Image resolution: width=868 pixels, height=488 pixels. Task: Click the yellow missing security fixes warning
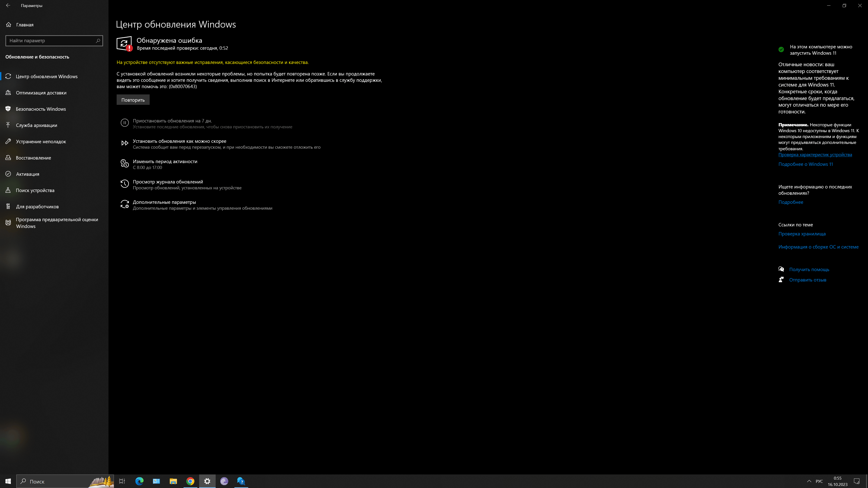tap(213, 62)
